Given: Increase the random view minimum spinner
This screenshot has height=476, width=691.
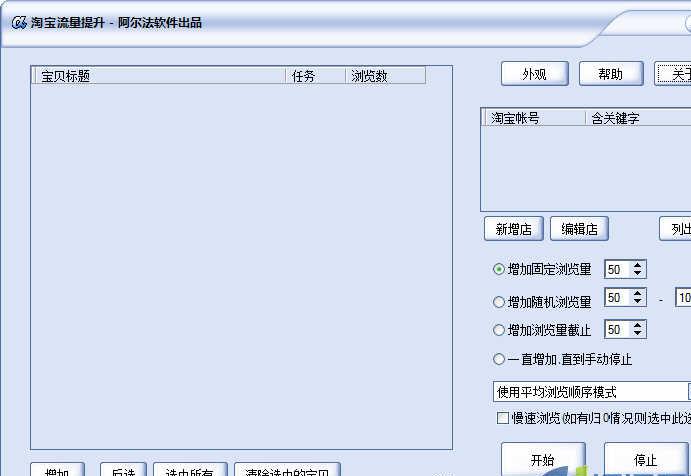Looking at the screenshot, I should tap(638, 293).
